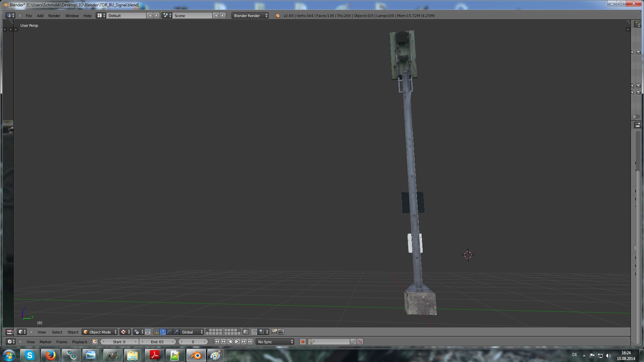Click the pivot point selector icon
This screenshot has height=362, width=644.
point(138,332)
